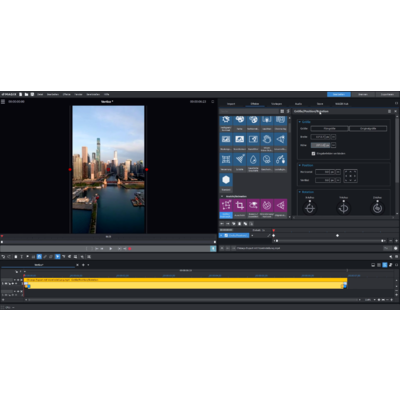Switch to the Audio tab
Image resolution: width=400 pixels, height=400 pixels.
click(298, 104)
